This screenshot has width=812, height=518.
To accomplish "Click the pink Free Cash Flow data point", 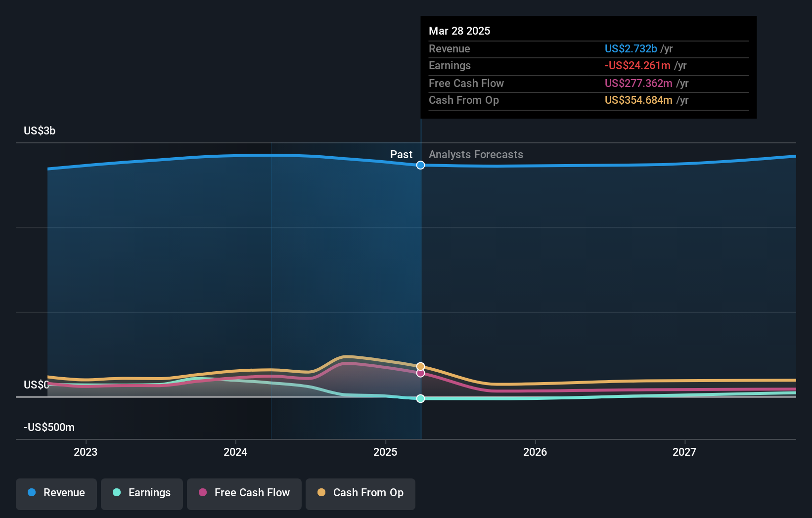I will coord(420,373).
